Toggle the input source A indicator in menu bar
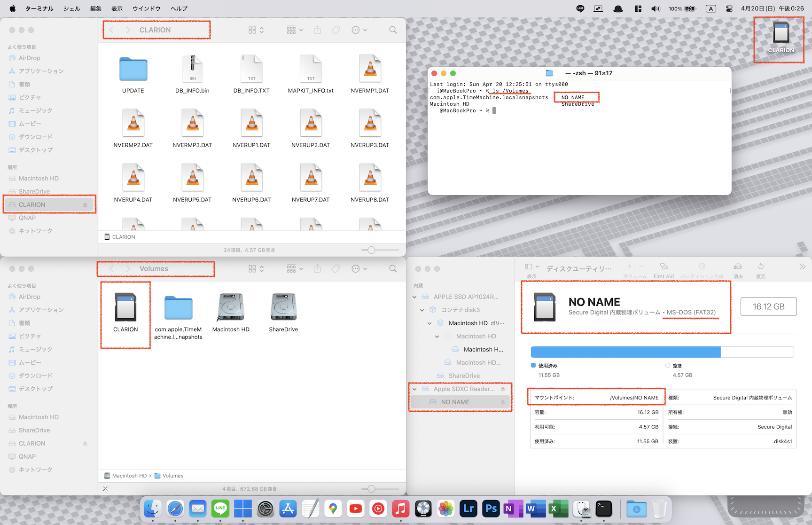 (x=711, y=8)
